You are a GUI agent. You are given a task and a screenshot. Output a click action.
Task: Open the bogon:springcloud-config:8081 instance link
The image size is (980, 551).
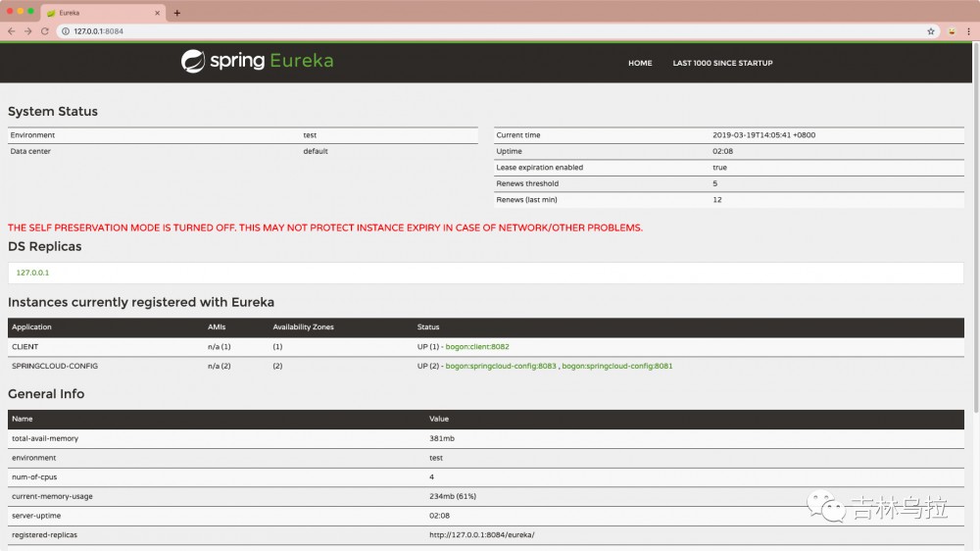tap(616, 366)
